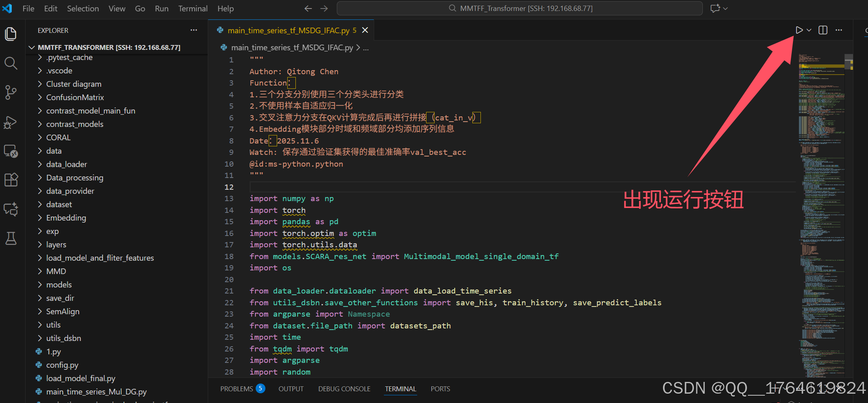Screen dimensions: 868x403
Task: Open the Help menu
Action: 226,9
